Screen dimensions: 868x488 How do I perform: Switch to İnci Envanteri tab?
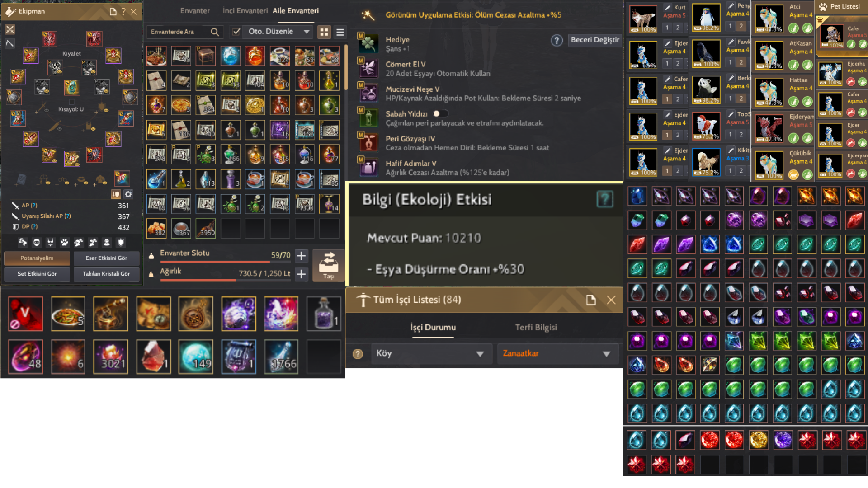(x=245, y=10)
